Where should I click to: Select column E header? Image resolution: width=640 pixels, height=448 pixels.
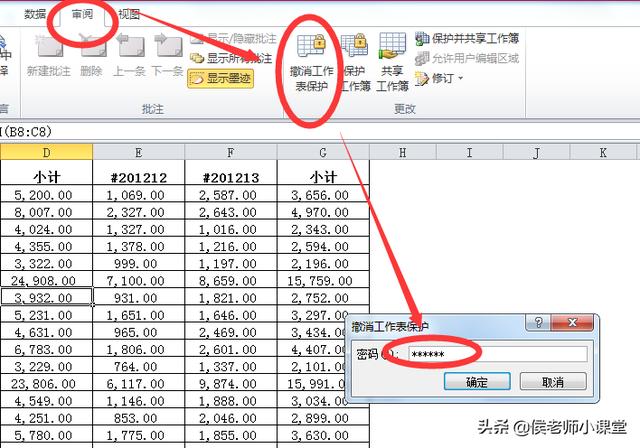(x=139, y=153)
